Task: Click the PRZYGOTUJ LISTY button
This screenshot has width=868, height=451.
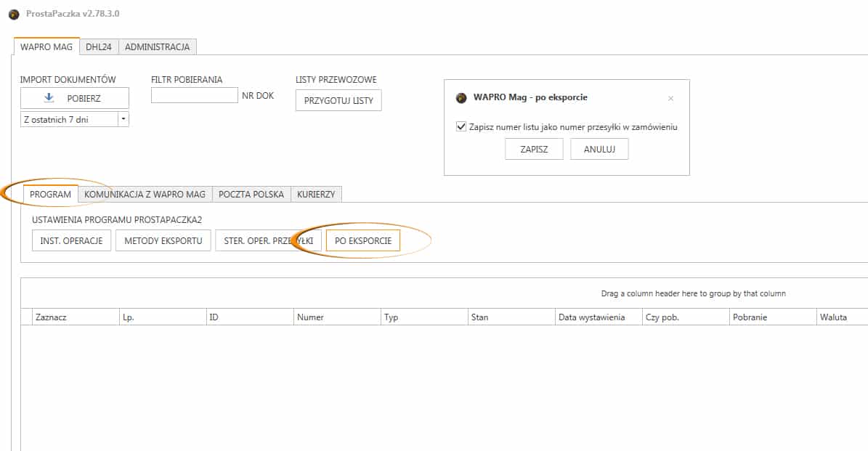Action: [338, 101]
